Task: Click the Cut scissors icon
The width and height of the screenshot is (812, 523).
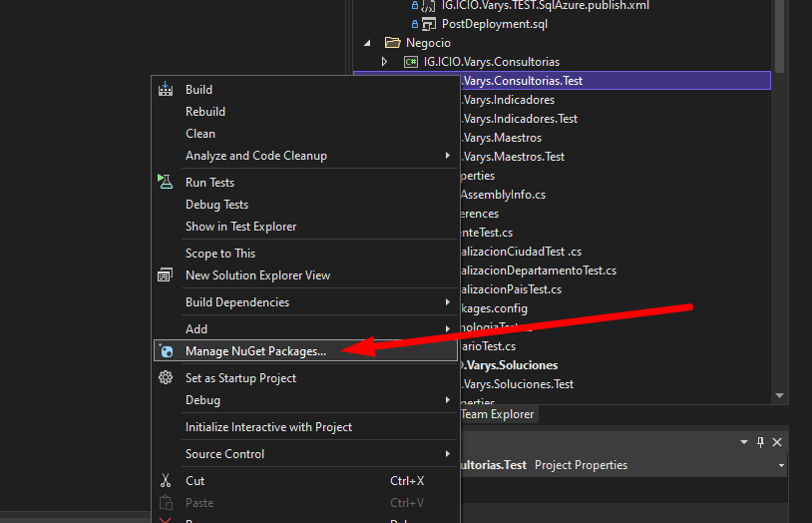Action: tap(166, 481)
